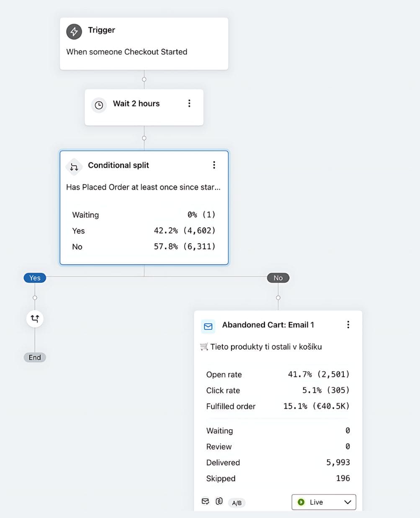Open the email subject 'Tieto produkty ti ostali v košíku'

pos(266,347)
